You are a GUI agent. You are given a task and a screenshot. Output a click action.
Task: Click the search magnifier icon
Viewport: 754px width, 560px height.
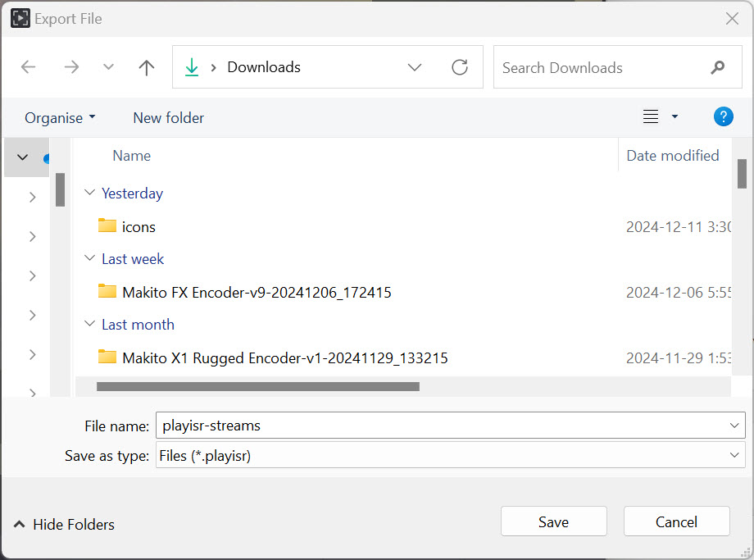tap(717, 67)
